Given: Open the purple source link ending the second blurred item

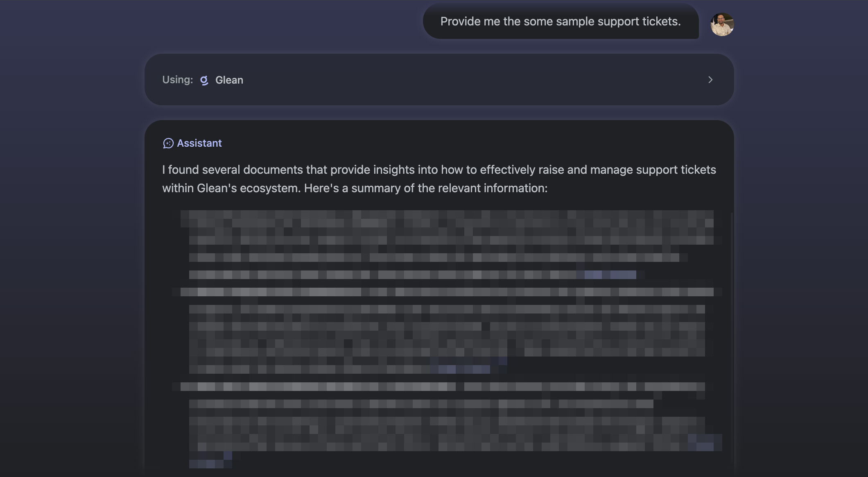Looking at the screenshot, I should pyautogui.click(x=464, y=369).
